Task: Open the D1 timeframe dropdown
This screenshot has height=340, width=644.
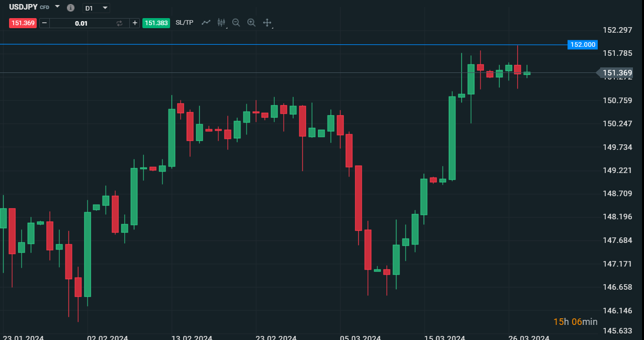Action: pyautogui.click(x=96, y=8)
